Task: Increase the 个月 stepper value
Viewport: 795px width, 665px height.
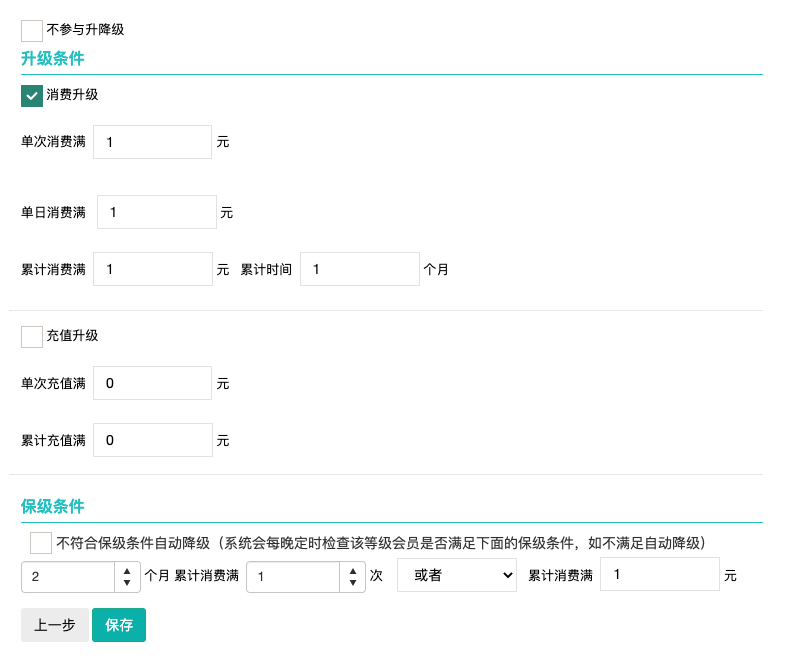Action: pyautogui.click(x=127, y=571)
